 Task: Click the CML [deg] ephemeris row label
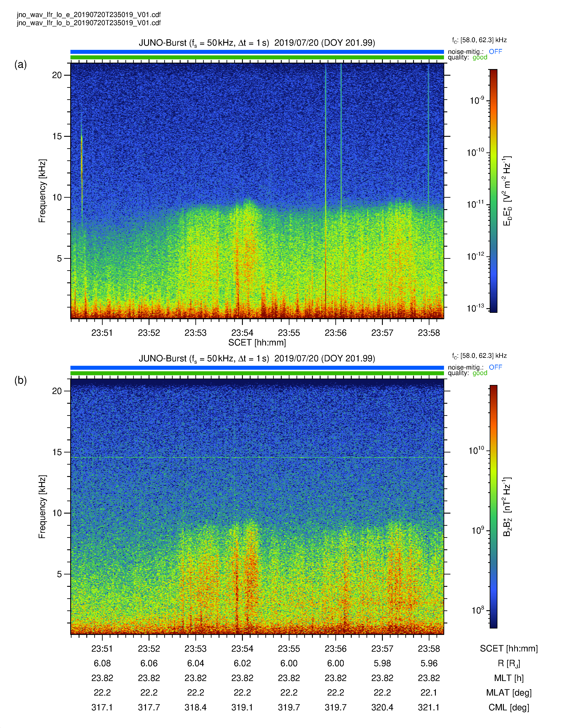[x=509, y=707]
